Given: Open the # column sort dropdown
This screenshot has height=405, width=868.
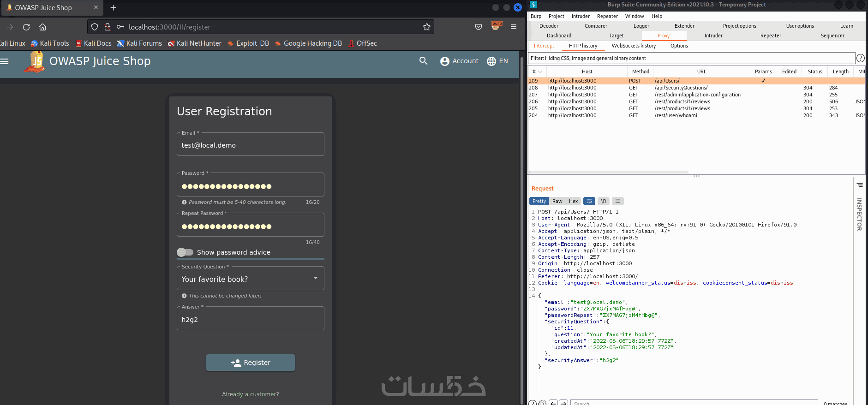Looking at the screenshot, I should point(540,71).
